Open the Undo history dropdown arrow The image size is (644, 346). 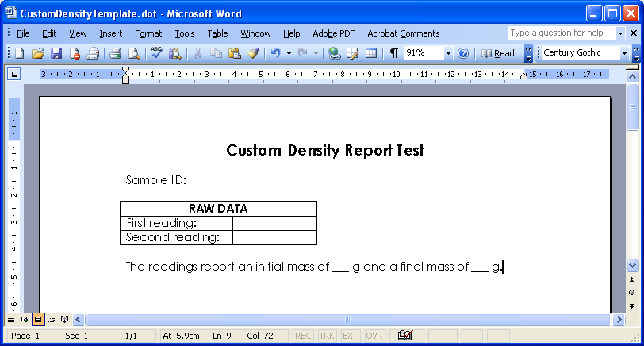(289, 53)
